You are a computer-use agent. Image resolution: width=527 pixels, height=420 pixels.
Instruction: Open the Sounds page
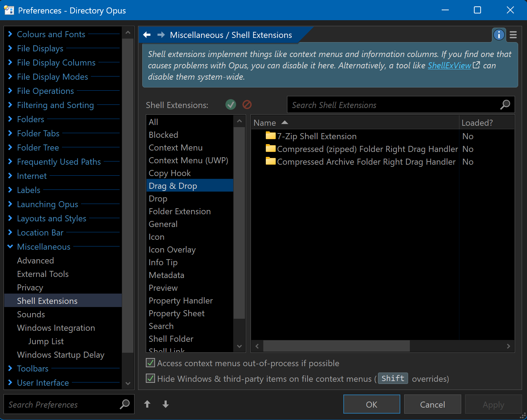31,314
